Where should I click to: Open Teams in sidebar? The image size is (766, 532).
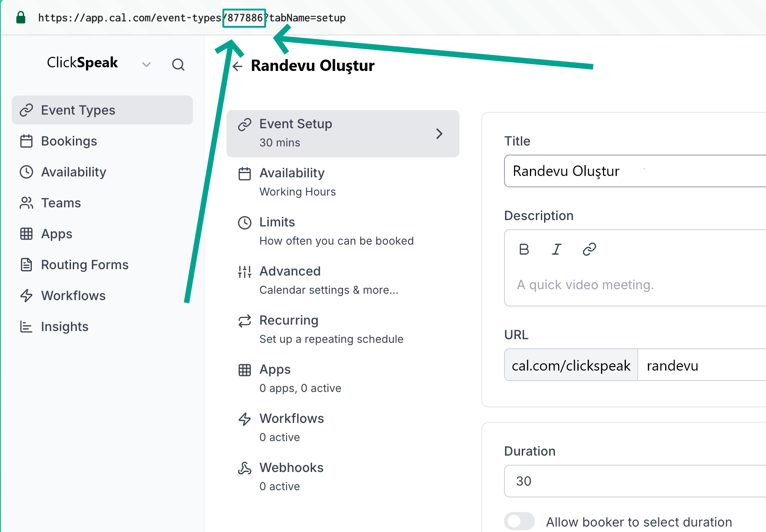coord(102,203)
